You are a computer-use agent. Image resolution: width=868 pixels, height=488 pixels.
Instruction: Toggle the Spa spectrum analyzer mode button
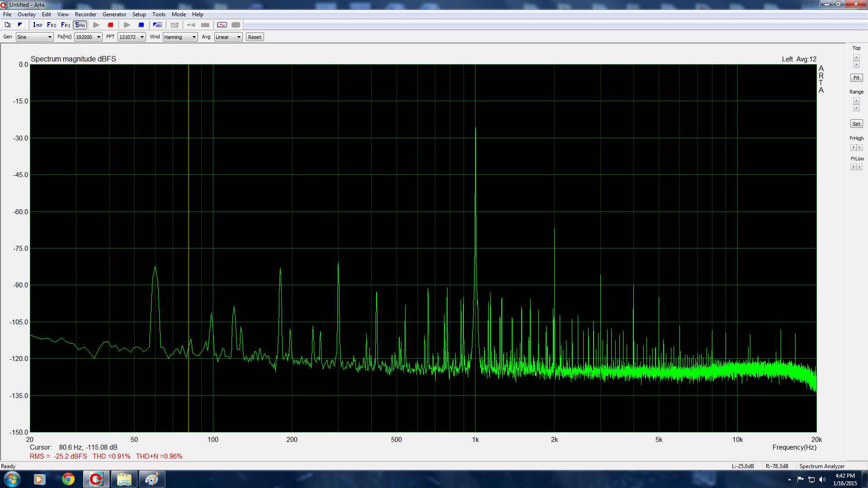pyautogui.click(x=80, y=25)
